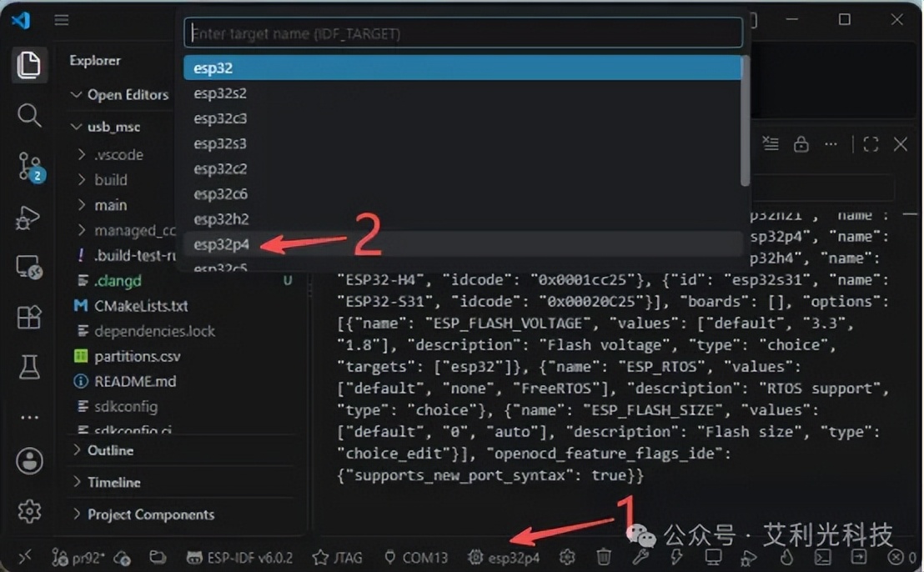The width and height of the screenshot is (924, 572).
Task: Open the Extensions view
Action: click(28, 318)
